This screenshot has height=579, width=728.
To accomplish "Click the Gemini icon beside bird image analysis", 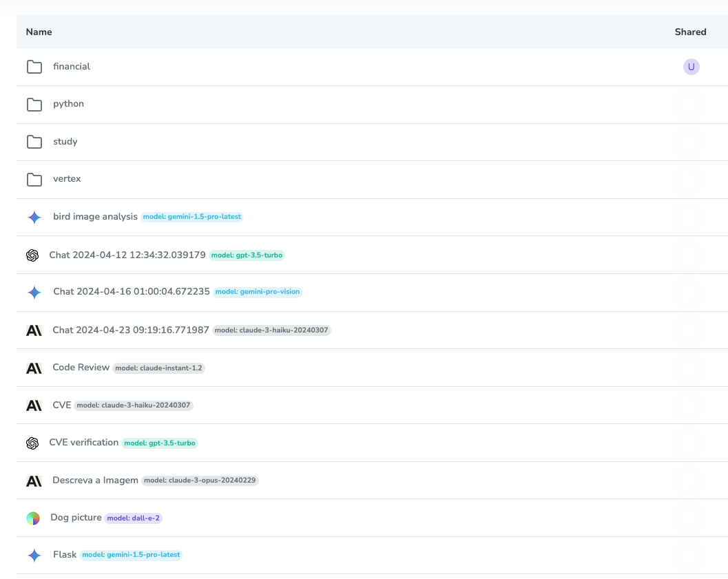I will pyautogui.click(x=34, y=217).
